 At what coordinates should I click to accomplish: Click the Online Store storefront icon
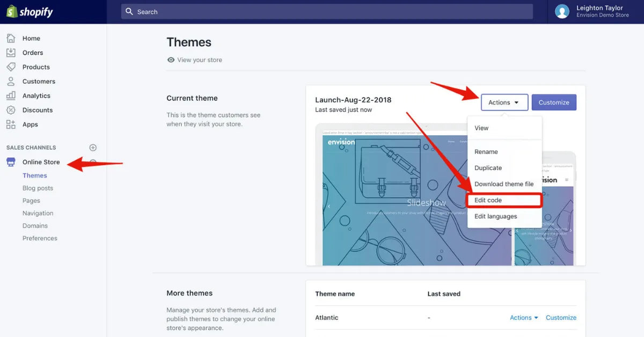point(11,162)
